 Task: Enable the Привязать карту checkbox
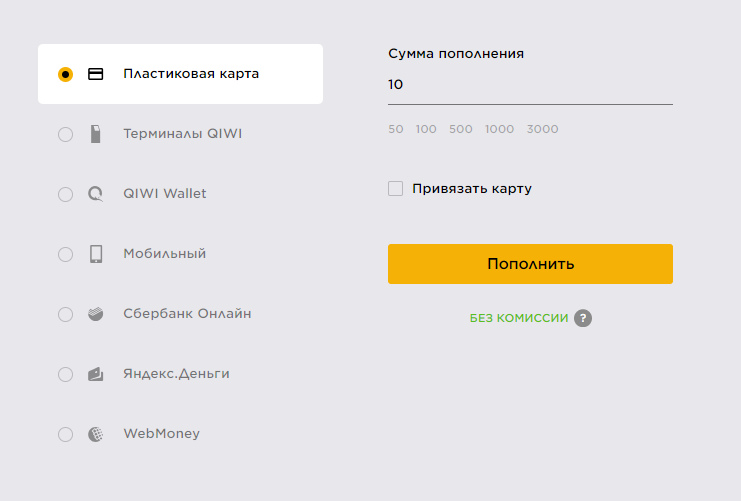click(396, 189)
